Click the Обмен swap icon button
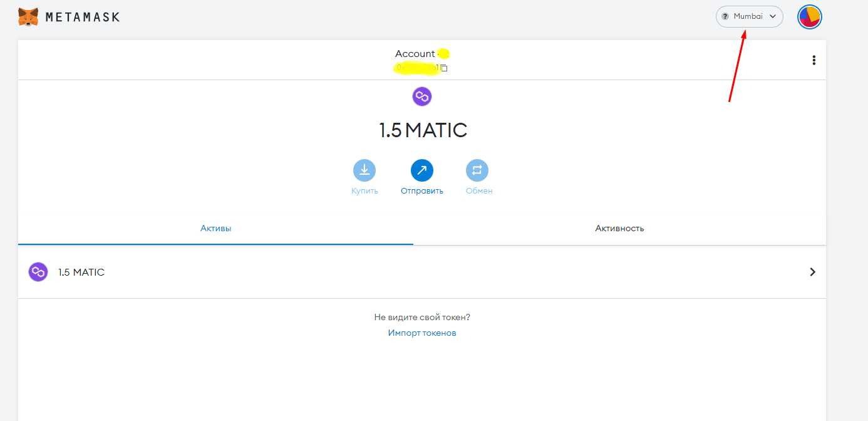 477,170
